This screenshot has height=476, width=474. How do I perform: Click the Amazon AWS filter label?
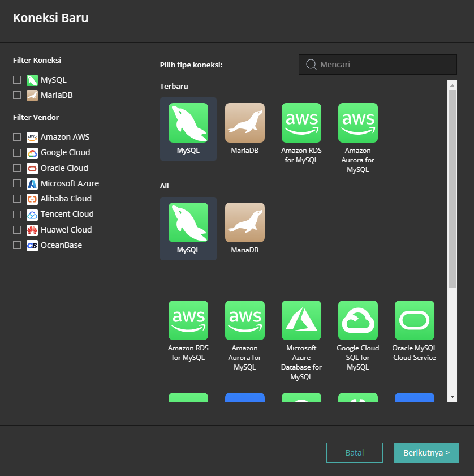tap(65, 137)
